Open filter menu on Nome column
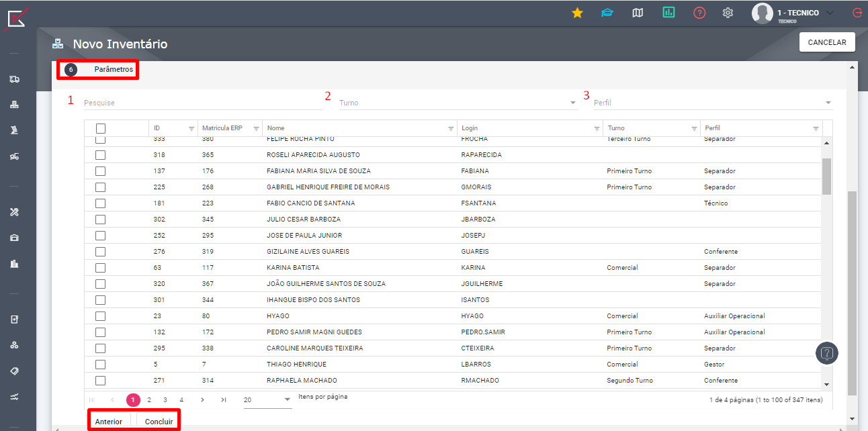 click(451, 128)
